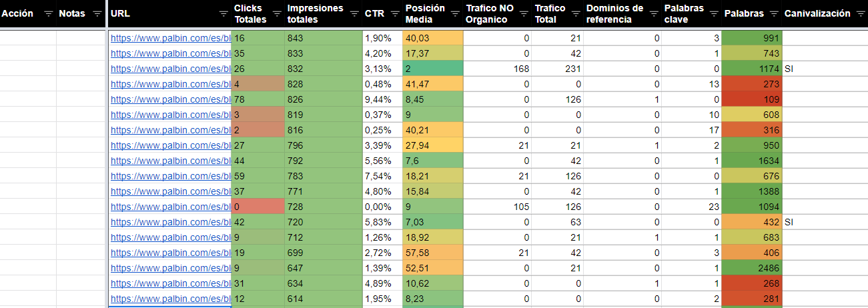Select the green Posición Media cell showing 2
Image resolution: width=868 pixels, height=308 pixels.
(432, 69)
